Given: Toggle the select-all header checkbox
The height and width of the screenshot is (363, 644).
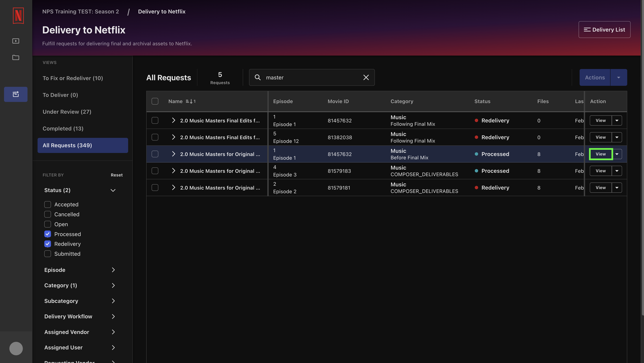Looking at the screenshot, I should click(x=155, y=101).
